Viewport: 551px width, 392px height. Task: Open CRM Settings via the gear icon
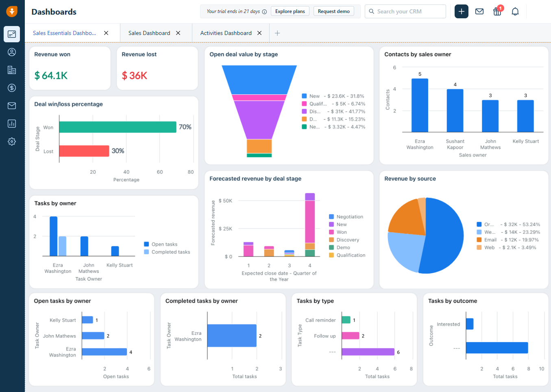[x=11, y=141]
